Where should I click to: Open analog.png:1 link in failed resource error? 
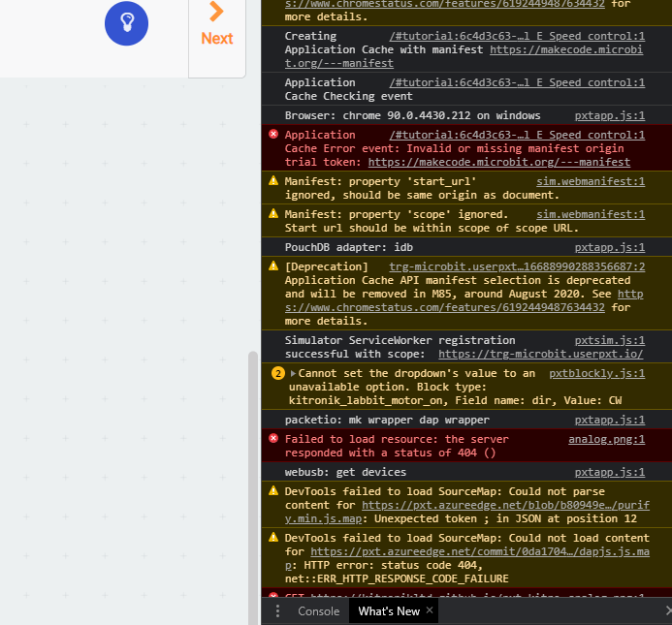click(x=606, y=439)
